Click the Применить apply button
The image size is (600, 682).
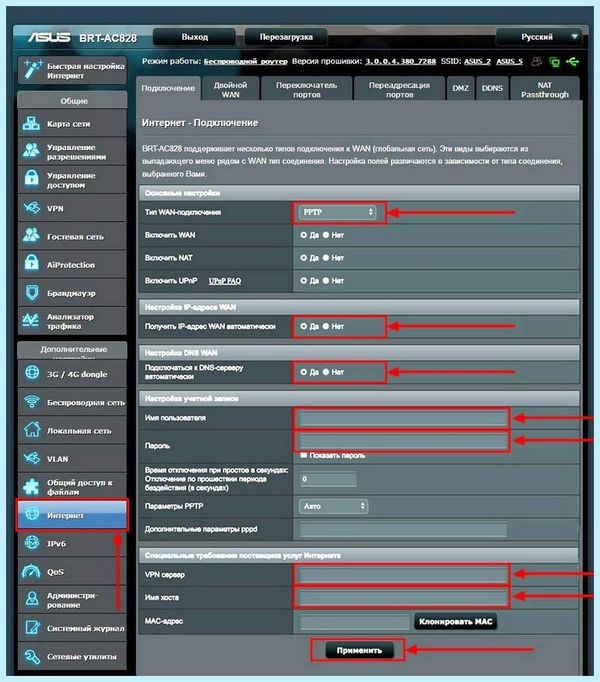pyautogui.click(x=359, y=650)
